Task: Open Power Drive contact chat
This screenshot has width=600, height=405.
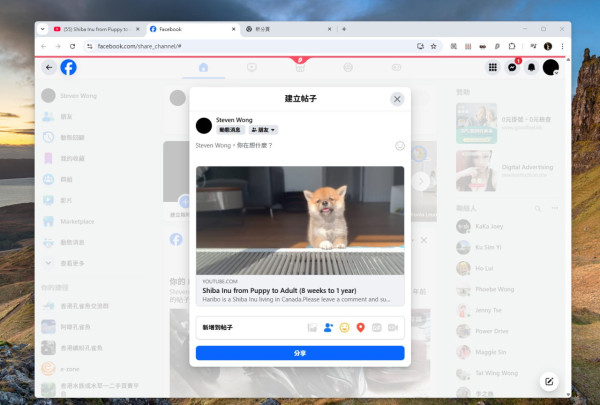Action: pyautogui.click(x=492, y=331)
